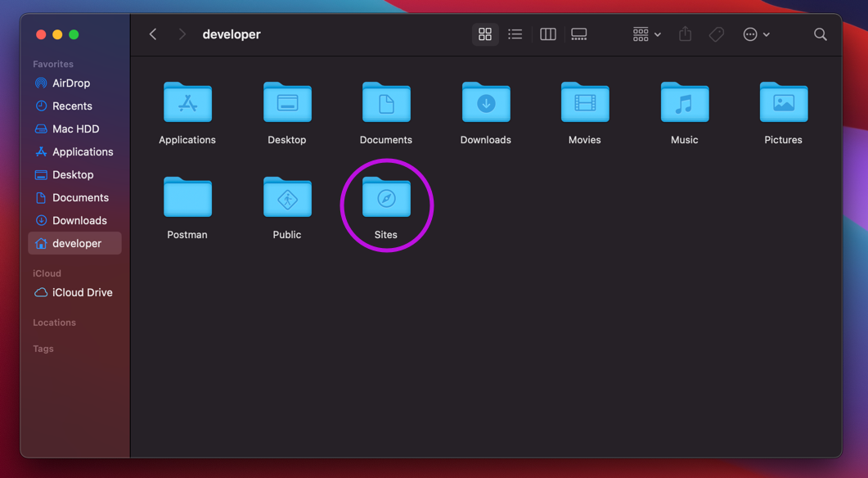Click the Sites folder name label

point(386,235)
